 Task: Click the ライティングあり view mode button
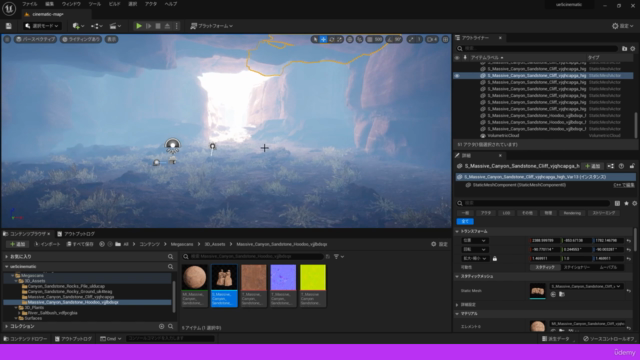click(81, 40)
